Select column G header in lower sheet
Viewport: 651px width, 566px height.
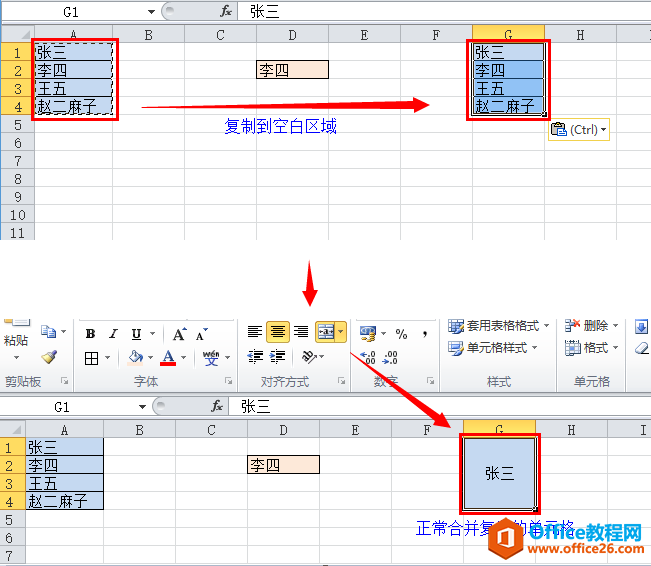point(499,428)
